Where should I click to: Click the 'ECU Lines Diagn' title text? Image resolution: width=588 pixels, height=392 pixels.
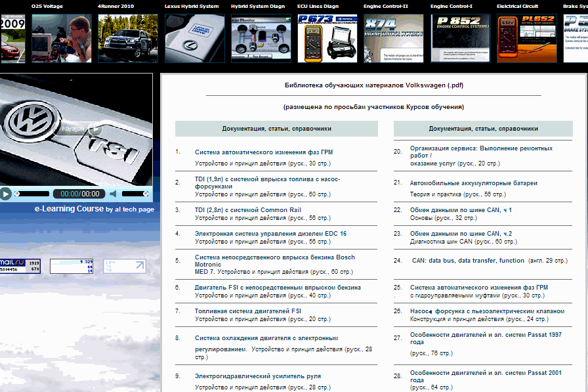pos(318,6)
